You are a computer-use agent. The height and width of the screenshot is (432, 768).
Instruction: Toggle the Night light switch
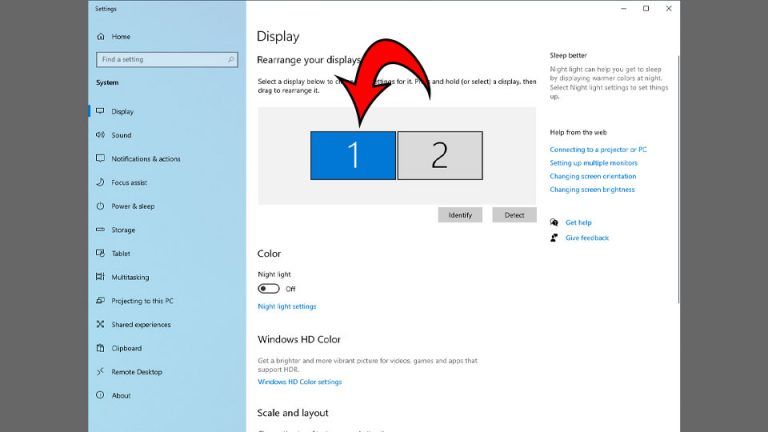click(x=268, y=288)
